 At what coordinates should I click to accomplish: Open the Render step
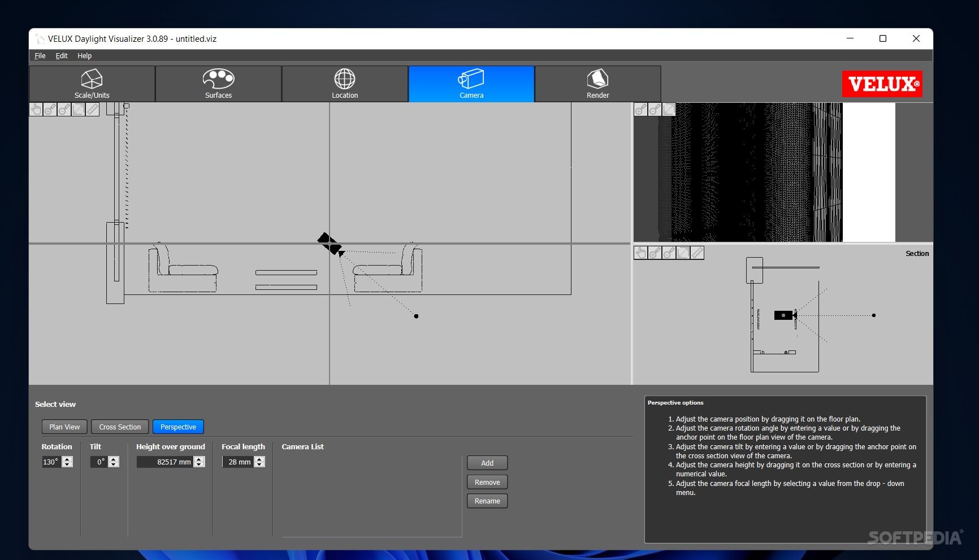597,84
